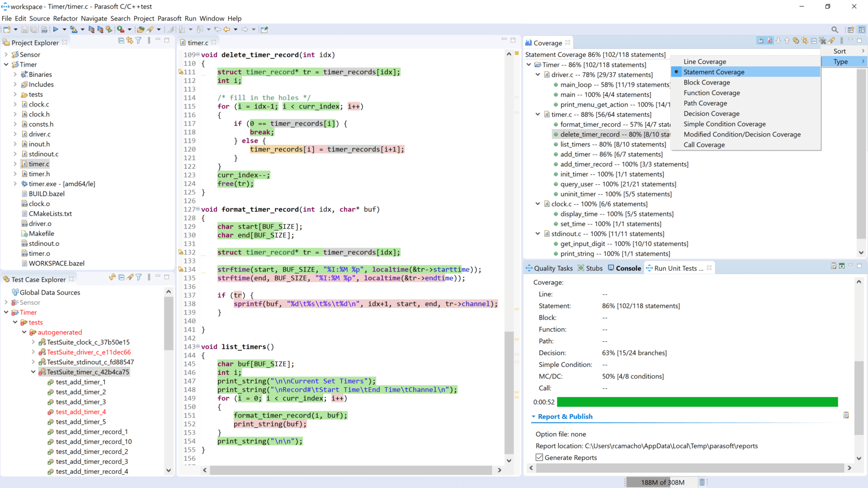Click the New C/C++ Project wizard icon
This screenshot has width=868, height=488.
pos(7,29)
